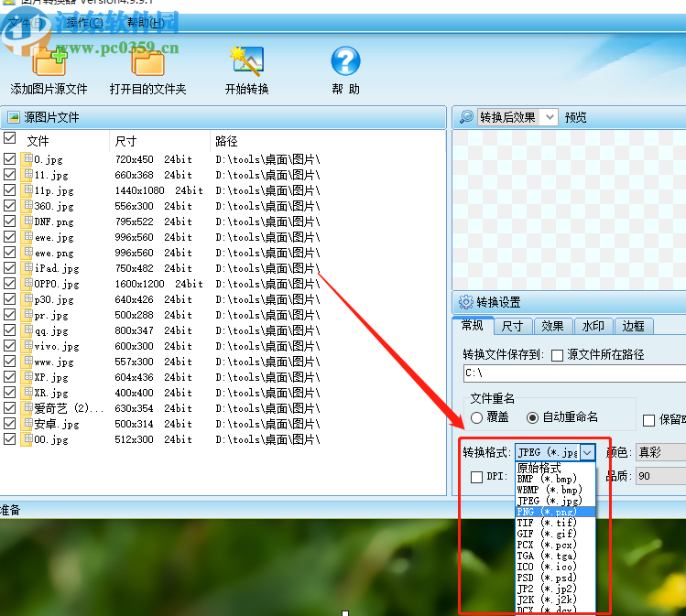This screenshot has height=616, width=686.
Task: Switch to the 水印 tab
Action: (x=593, y=326)
